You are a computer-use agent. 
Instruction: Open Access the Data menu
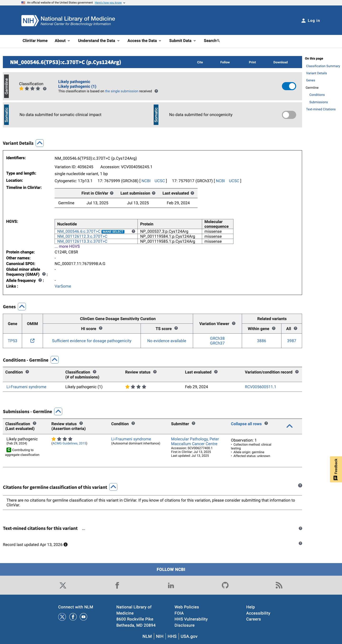pyautogui.click(x=144, y=41)
